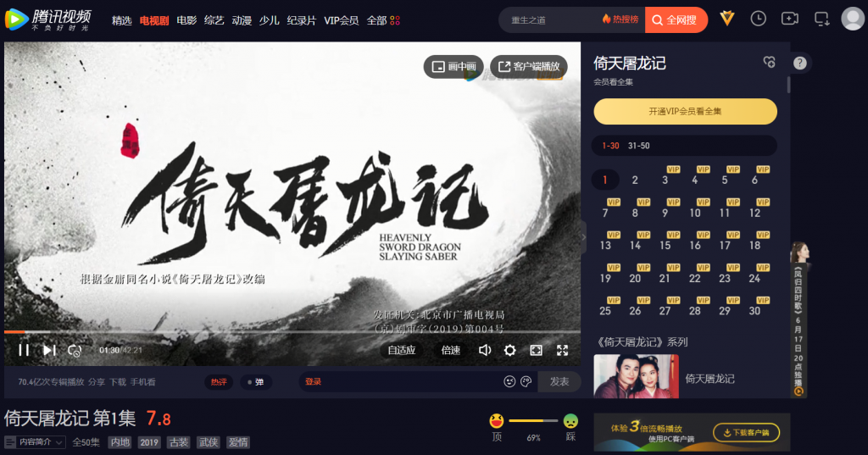Seek on the video progress bar

[x=292, y=331]
